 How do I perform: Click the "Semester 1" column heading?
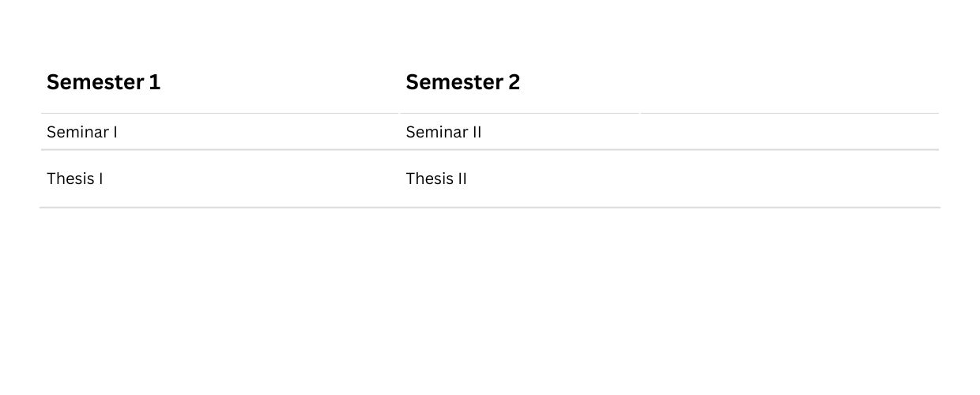104,82
